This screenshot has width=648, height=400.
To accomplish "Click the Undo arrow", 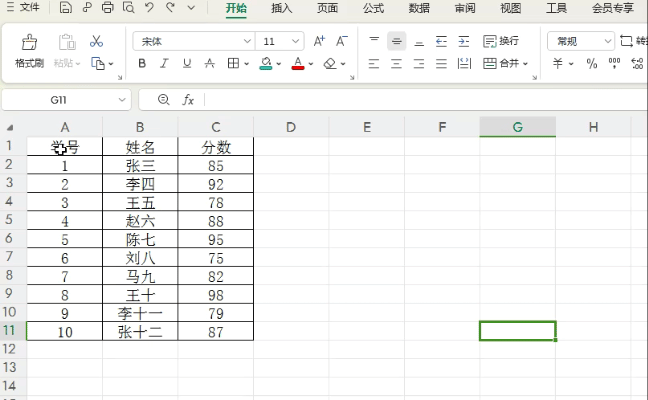I will coord(150,7).
